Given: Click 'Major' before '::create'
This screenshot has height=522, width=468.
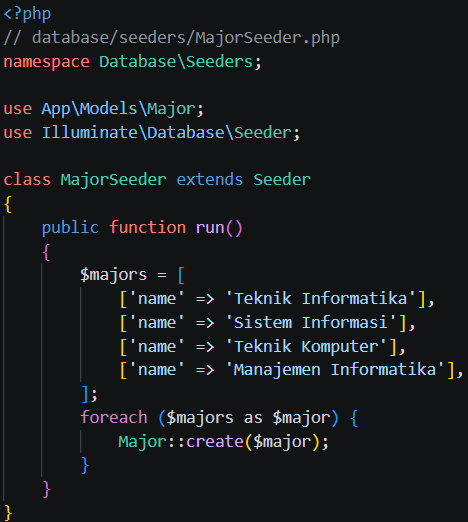Looking at the screenshot, I should point(142,442).
